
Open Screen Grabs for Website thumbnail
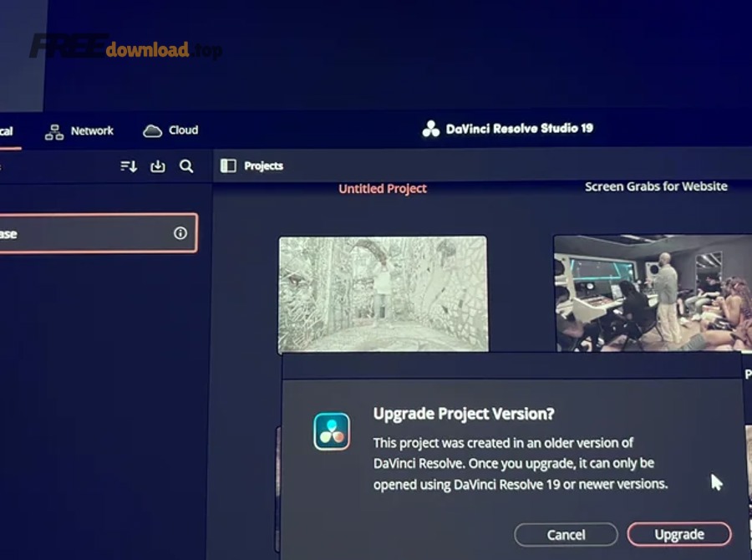pyautogui.click(x=653, y=293)
